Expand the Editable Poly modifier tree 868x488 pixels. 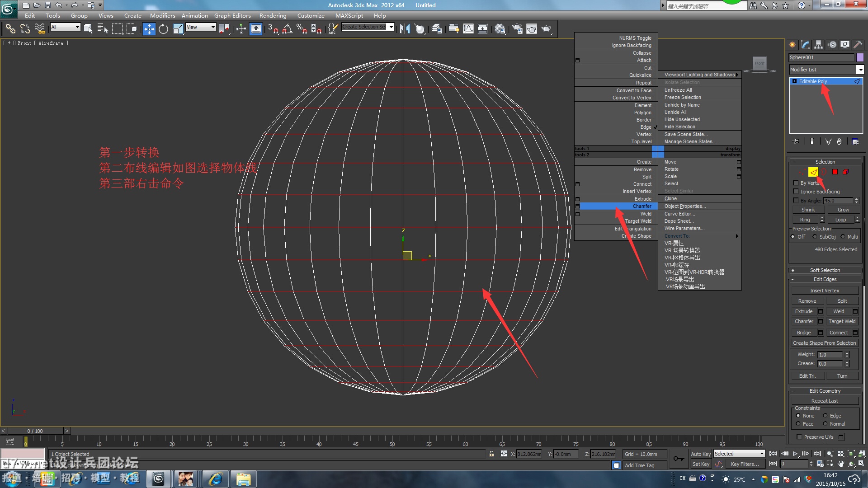click(x=794, y=81)
